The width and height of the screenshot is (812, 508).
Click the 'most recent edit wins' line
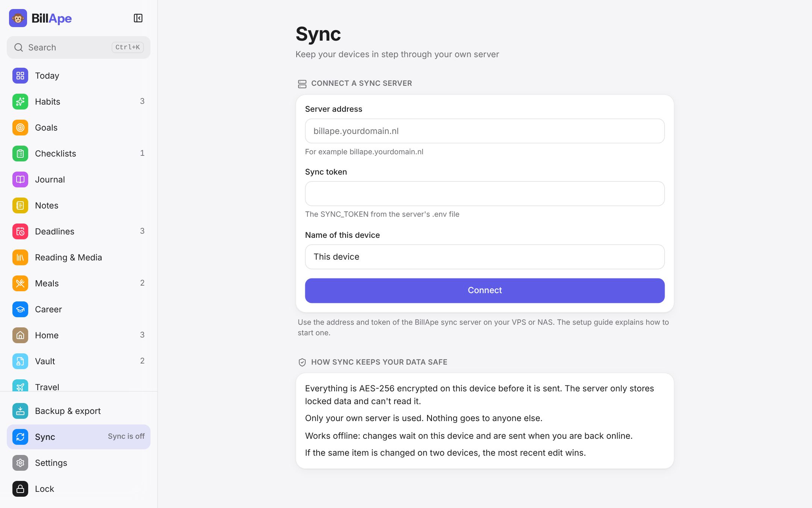[445, 453]
